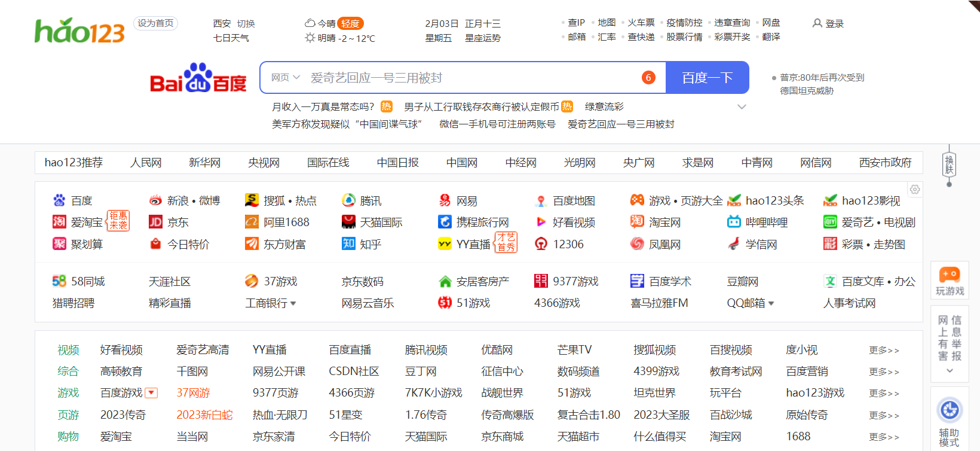This screenshot has width=980, height=451.
Task: Toggle the 换肤 skin switcher
Action: (949, 165)
